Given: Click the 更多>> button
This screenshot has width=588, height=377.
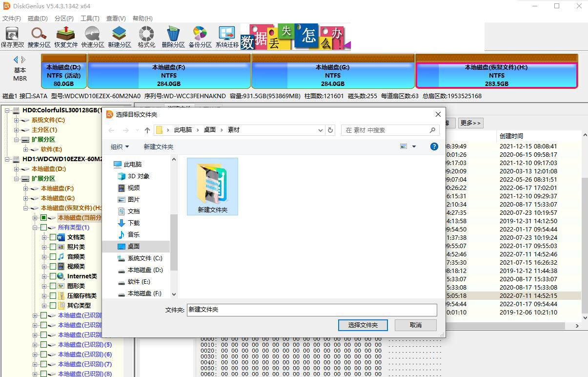Looking at the screenshot, I should [470, 123].
